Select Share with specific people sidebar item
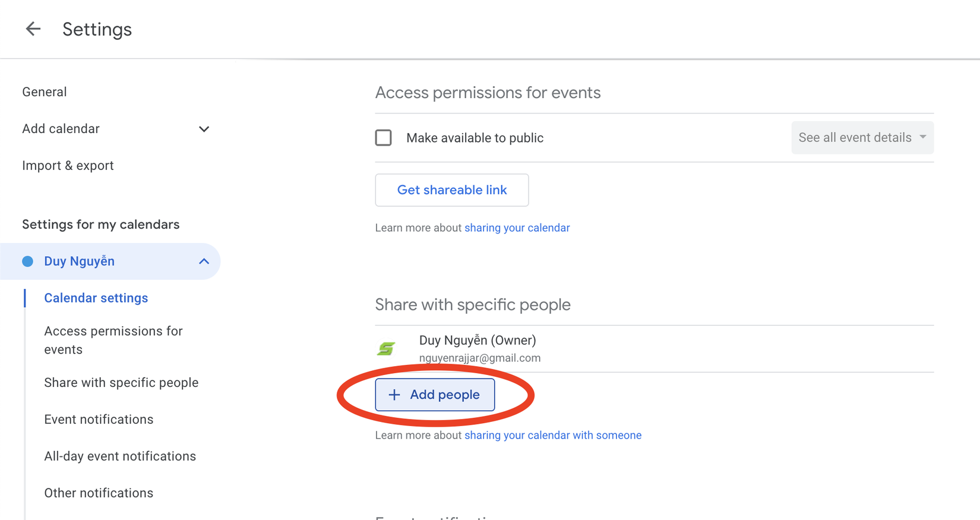This screenshot has width=980, height=520. click(121, 383)
